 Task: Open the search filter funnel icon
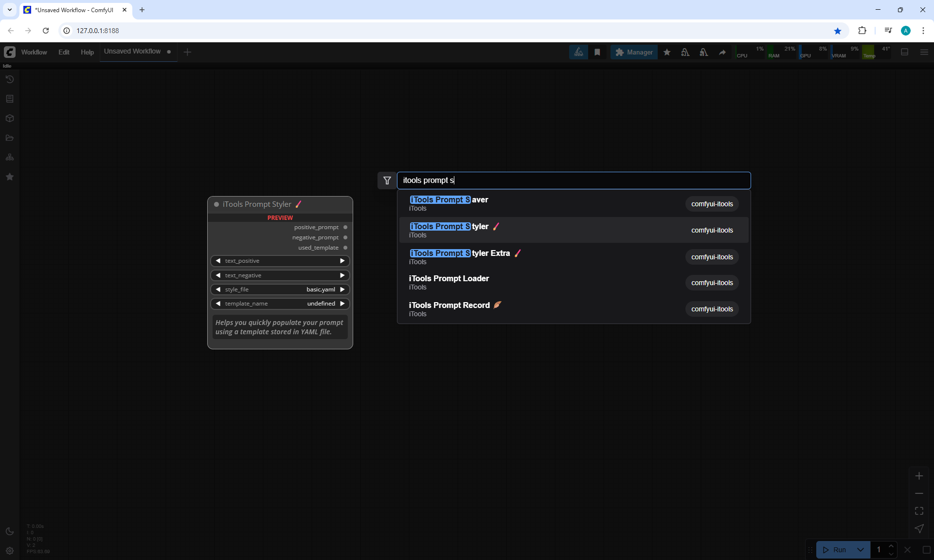(x=387, y=181)
